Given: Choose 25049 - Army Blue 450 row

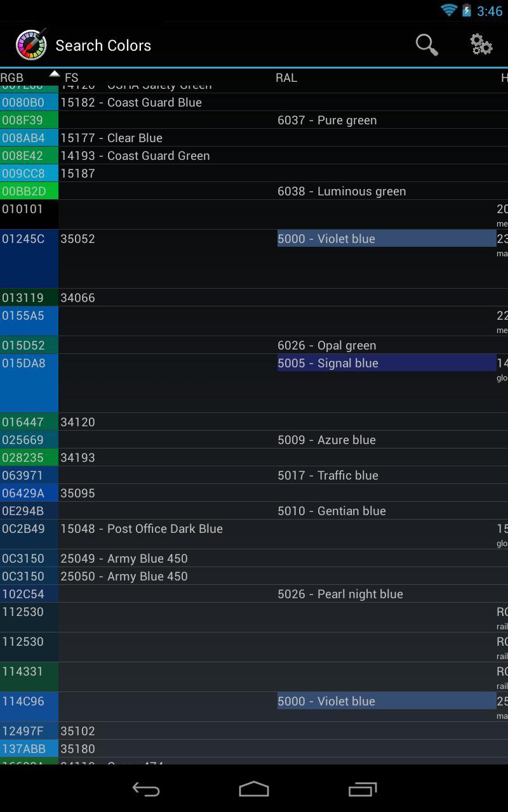Looking at the screenshot, I should tap(124, 558).
